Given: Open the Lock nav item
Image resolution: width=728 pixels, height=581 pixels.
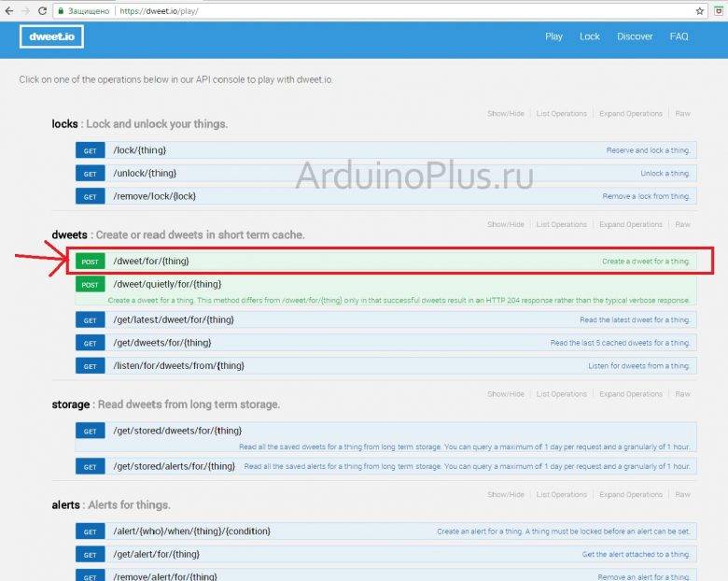Looking at the screenshot, I should click(590, 36).
